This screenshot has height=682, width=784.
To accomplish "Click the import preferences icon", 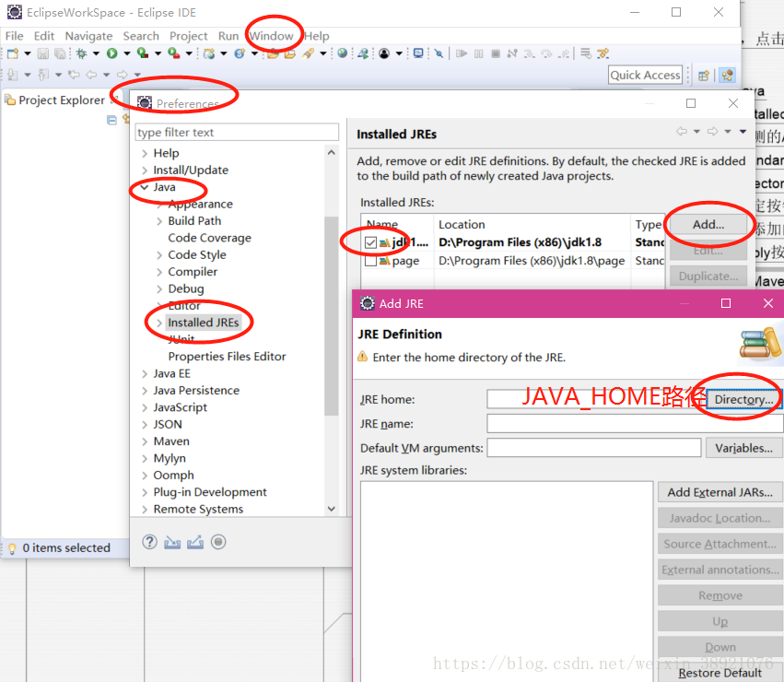I will 172,542.
